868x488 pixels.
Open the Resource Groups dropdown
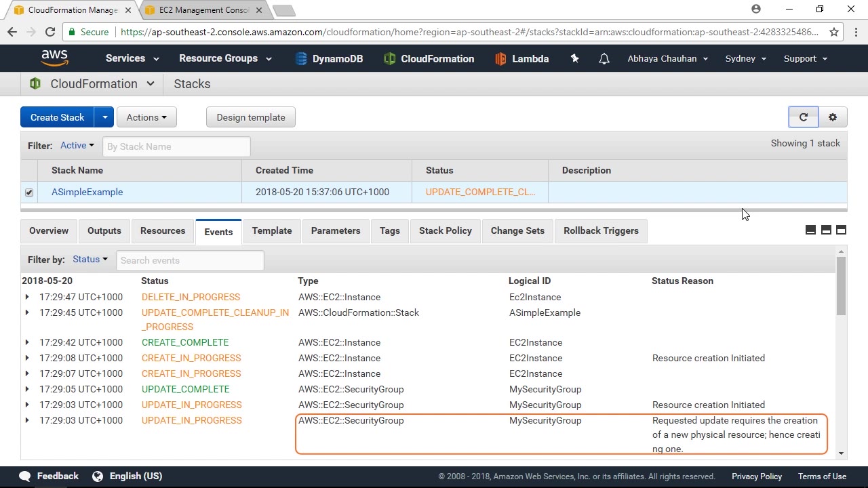(x=225, y=58)
